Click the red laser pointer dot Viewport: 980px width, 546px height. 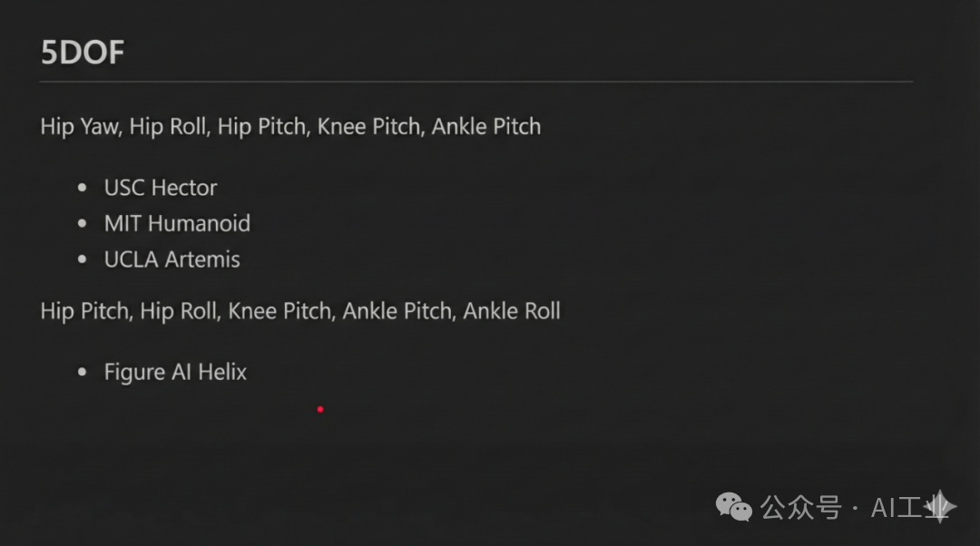tap(320, 409)
